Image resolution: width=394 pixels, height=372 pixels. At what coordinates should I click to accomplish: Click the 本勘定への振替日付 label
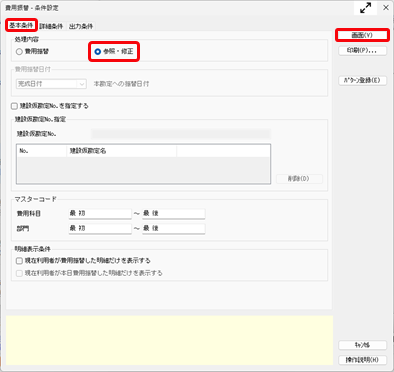pyautogui.click(x=121, y=84)
